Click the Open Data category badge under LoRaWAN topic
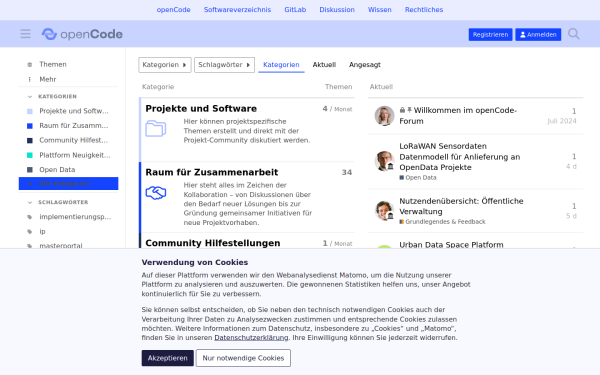This screenshot has width=600, height=375. [418, 178]
